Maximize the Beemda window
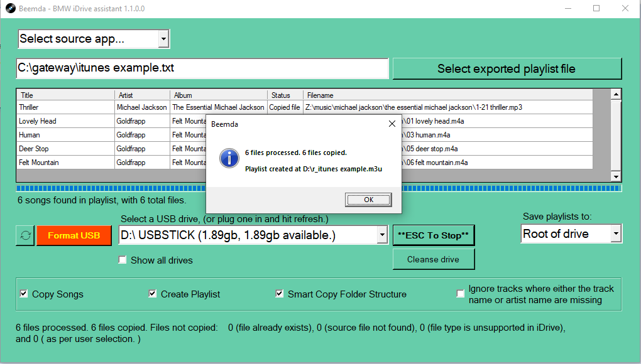The width and height of the screenshot is (641, 364). tap(596, 8)
